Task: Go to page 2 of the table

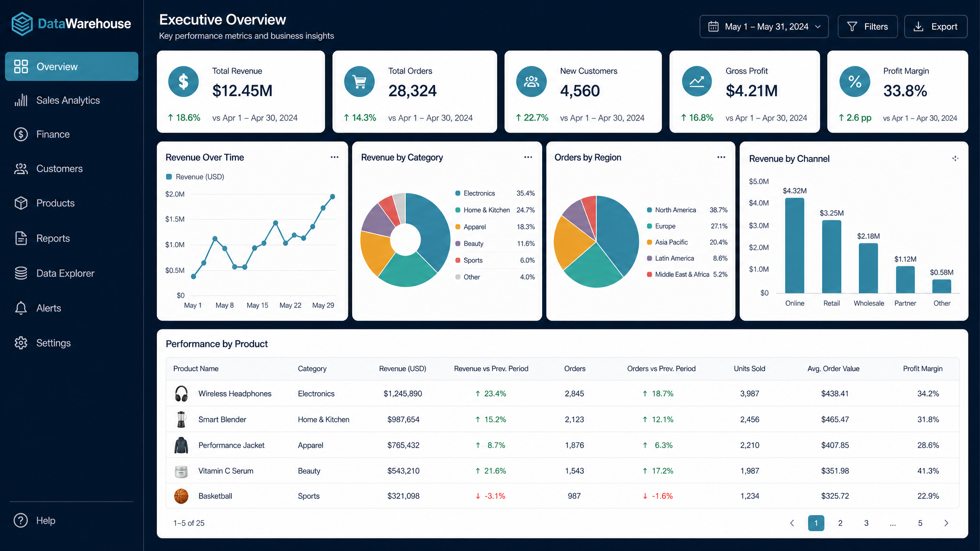Action: 840,523
